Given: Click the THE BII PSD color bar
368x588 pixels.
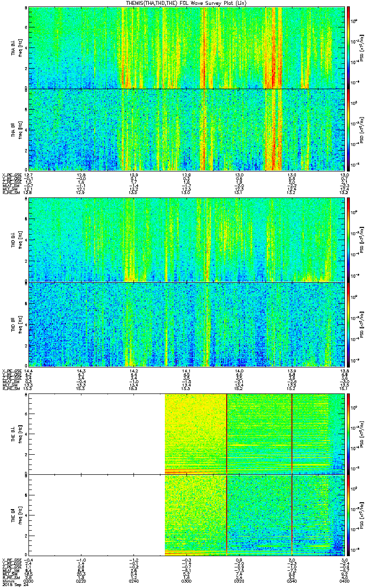Looking at the screenshot, I should [x=348, y=515].
